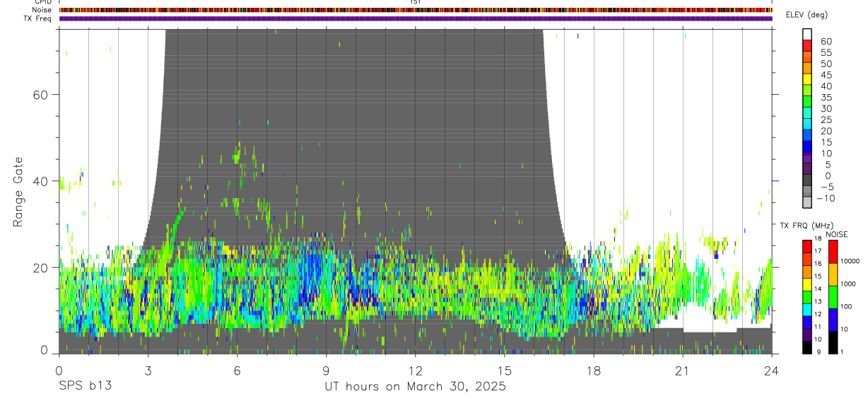This screenshot has height=401, width=868.
Task: Pick the purple 5–10 segment in ELEV colorbar
Action: 807,158
